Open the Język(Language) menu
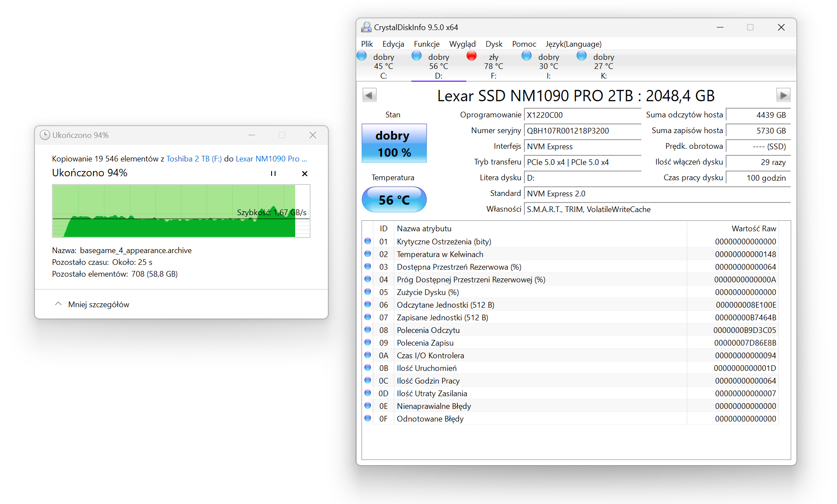 click(573, 44)
